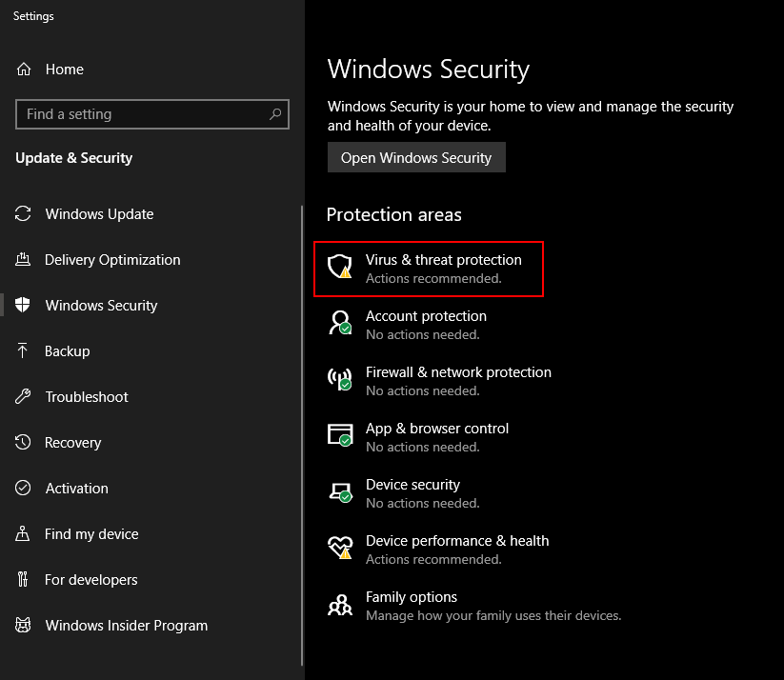784x680 pixels.
Task: Click the Activation checkmark circle icon
Action: (x=23, y=488)
